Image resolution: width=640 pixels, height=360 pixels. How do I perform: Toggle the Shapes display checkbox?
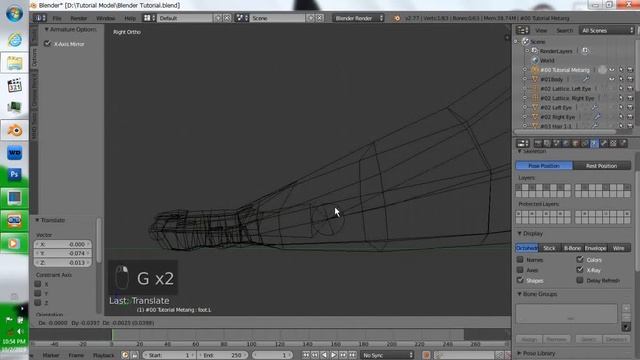(520, 280)
